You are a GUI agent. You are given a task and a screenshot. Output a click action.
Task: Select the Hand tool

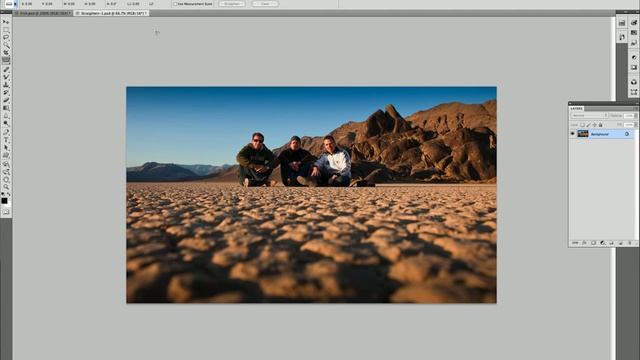[6, 180]
